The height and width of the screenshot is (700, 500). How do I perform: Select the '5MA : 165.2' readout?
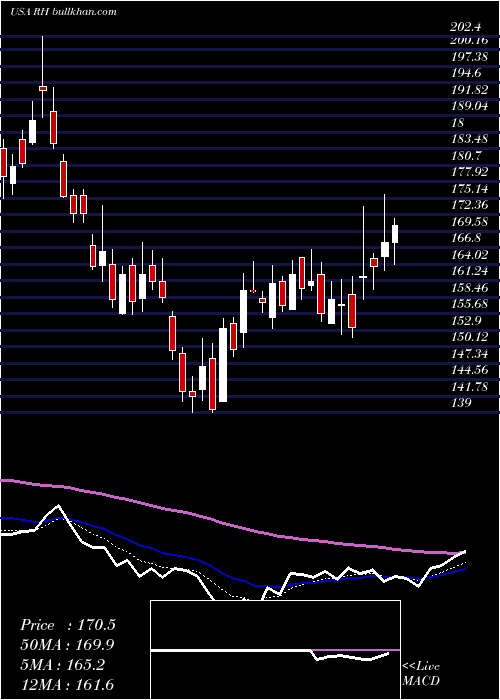coord(62,665)
